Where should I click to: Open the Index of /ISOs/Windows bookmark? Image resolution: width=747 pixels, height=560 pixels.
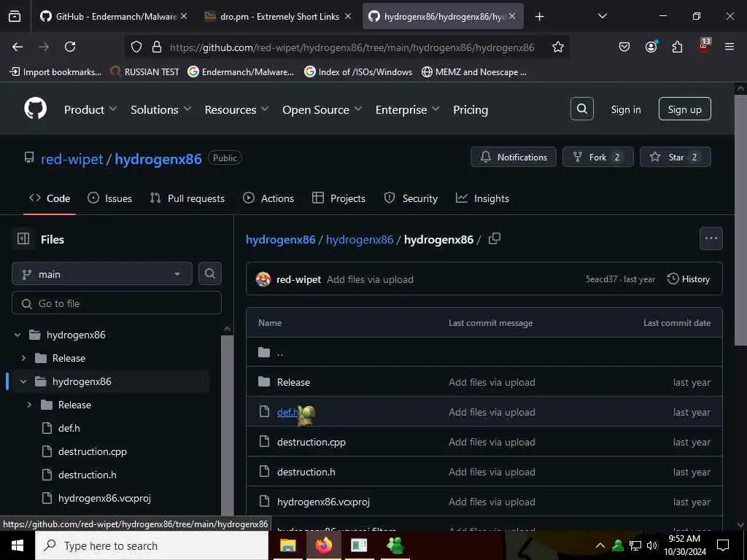(358, 72)
